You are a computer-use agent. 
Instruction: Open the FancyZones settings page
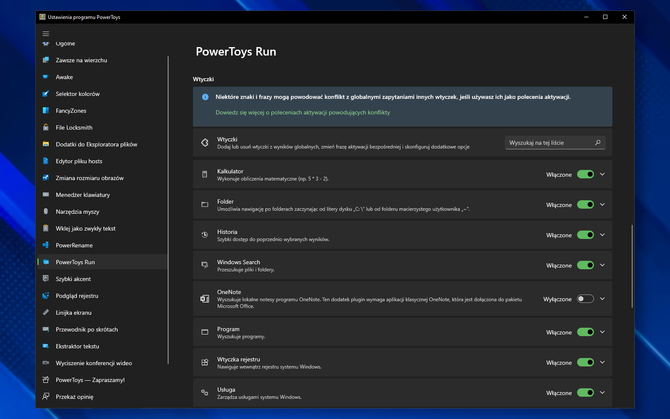103,111
